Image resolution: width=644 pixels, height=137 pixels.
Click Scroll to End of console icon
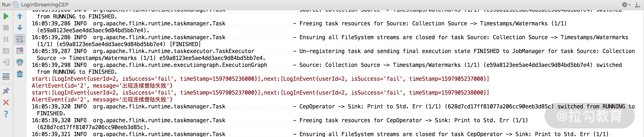(x=20, y=51)
